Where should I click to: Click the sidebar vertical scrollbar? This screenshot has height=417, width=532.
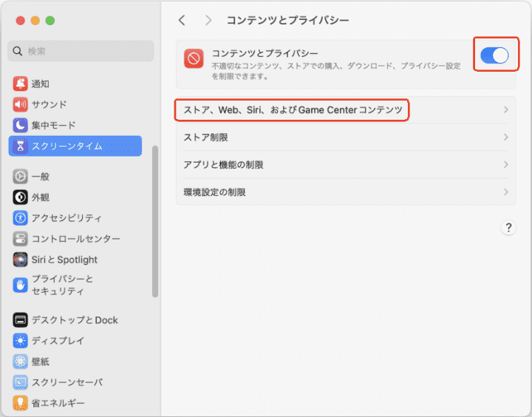coord(155,222)
